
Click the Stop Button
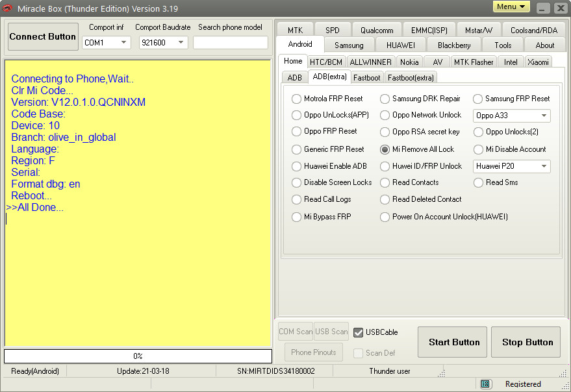[526, 342]
